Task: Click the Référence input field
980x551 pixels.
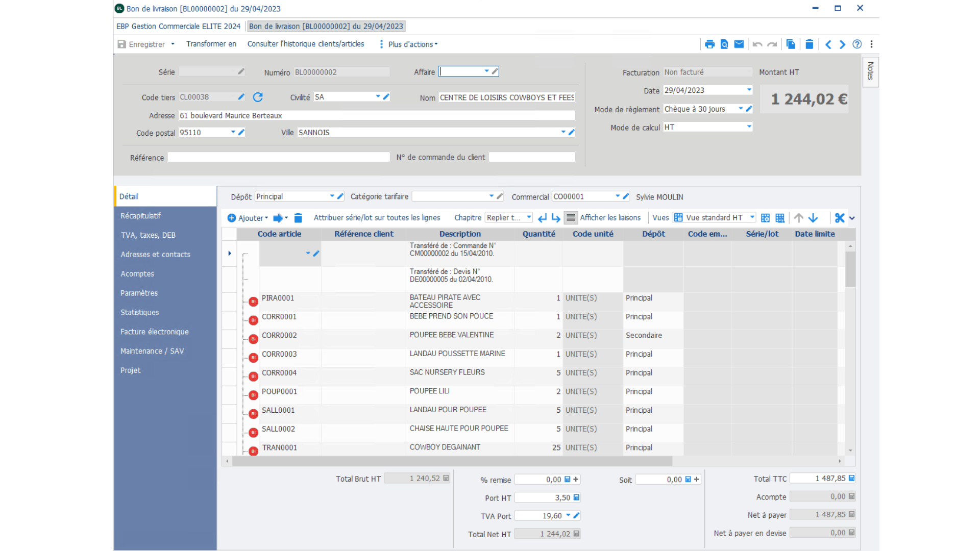Action: coord(279,158)
